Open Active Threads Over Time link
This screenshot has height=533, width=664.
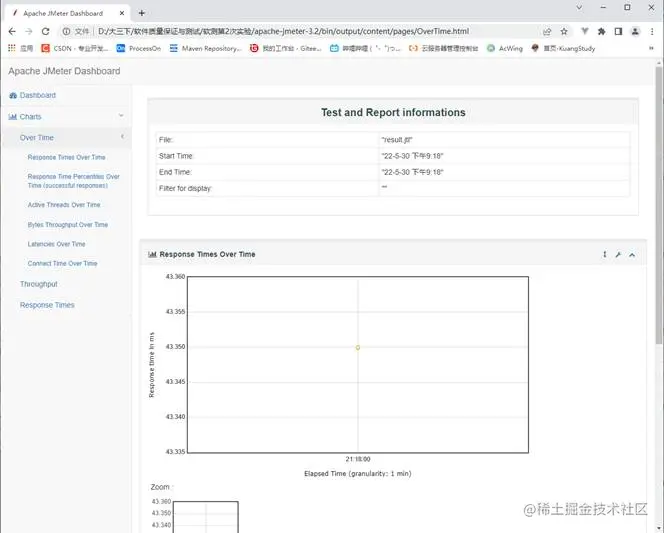(64, 205)
